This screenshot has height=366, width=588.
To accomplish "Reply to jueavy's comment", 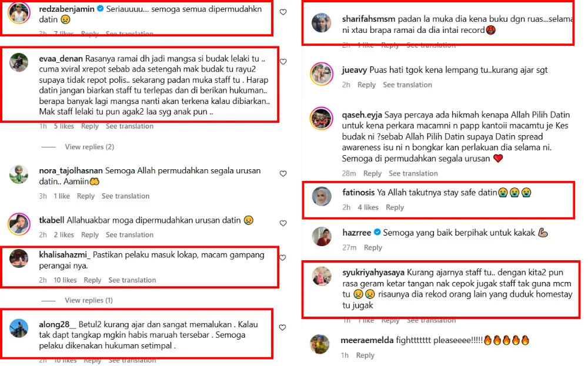I will pyautogui.click(x=366, y=85).
